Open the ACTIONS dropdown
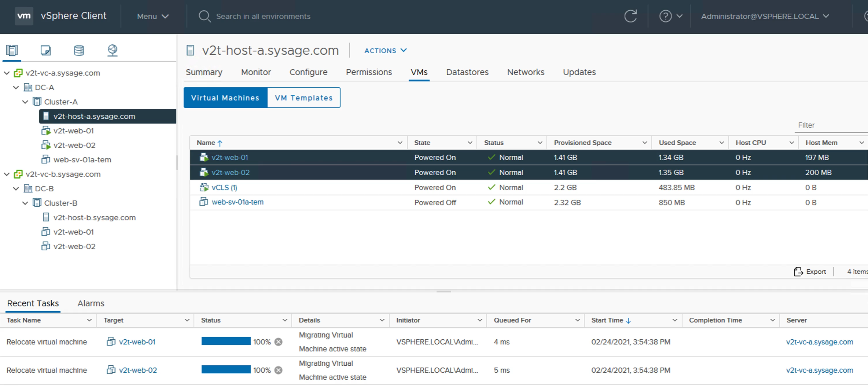Screen dimensions: 868x390 pyautogui.click(x=386, y=51)
